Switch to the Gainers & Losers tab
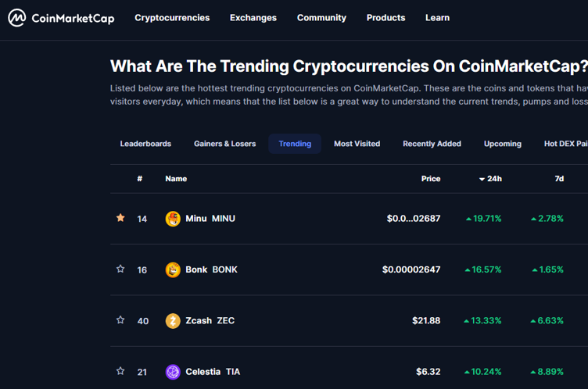Image resolution: width=588 pixels, height=389 pixels. coord(224,144)
